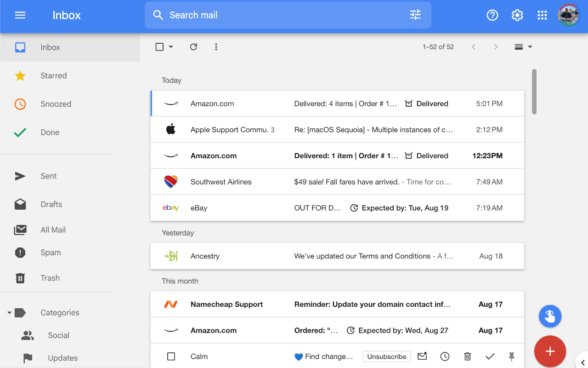Click the Amazon logo on 12:23PM email
This screenshot has width=588, height=368.
point(171,156)
